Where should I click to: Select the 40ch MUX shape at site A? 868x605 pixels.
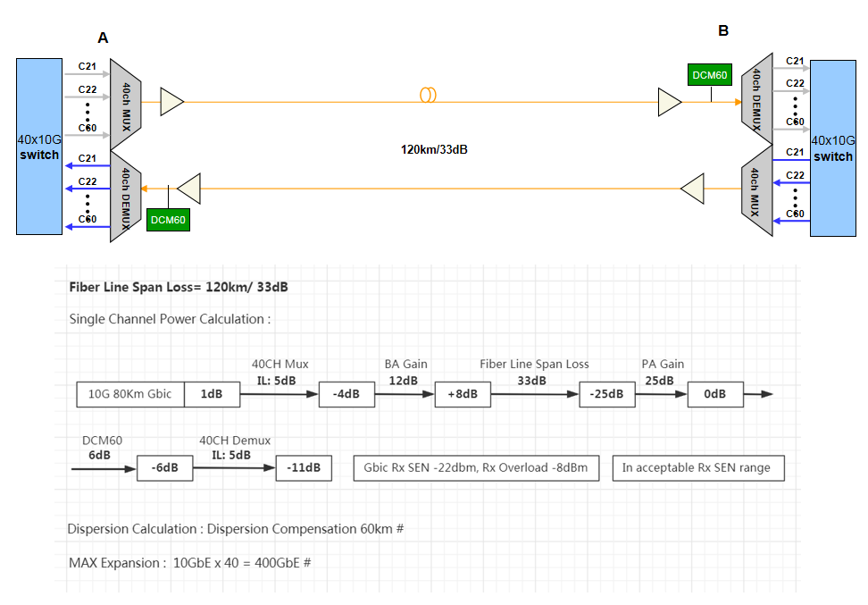(x=126, y=104)
